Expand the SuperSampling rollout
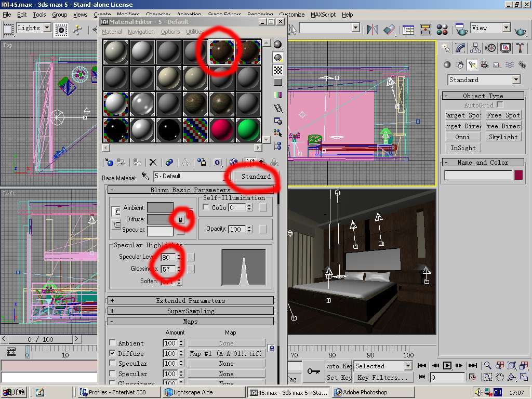 [190, 311]
